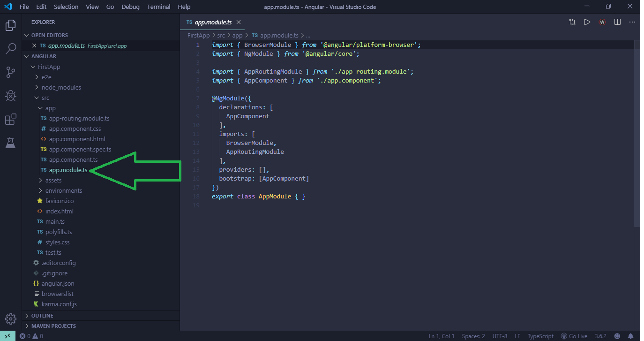The image size is (644, 341).
Task: Close the app.module.ts editor tab
Action: 239,22
